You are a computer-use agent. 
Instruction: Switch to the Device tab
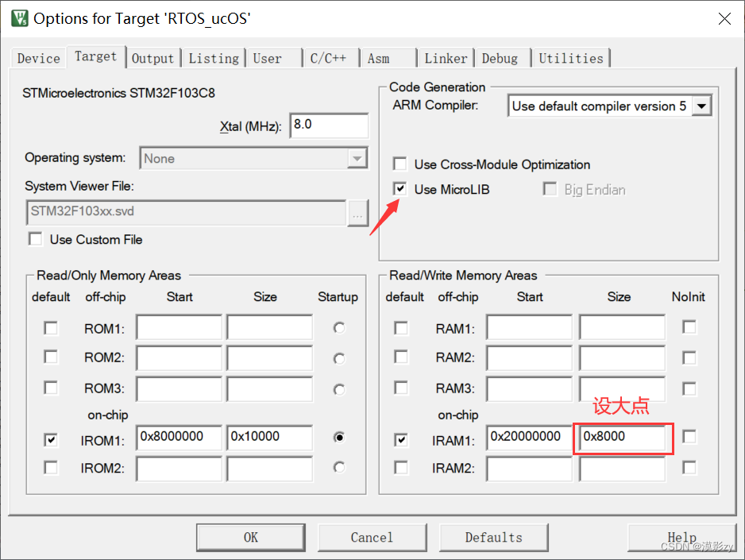38,59
